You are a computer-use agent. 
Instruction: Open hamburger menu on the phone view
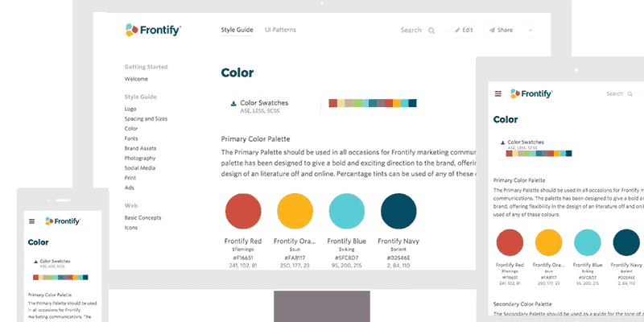pos(32,221)
